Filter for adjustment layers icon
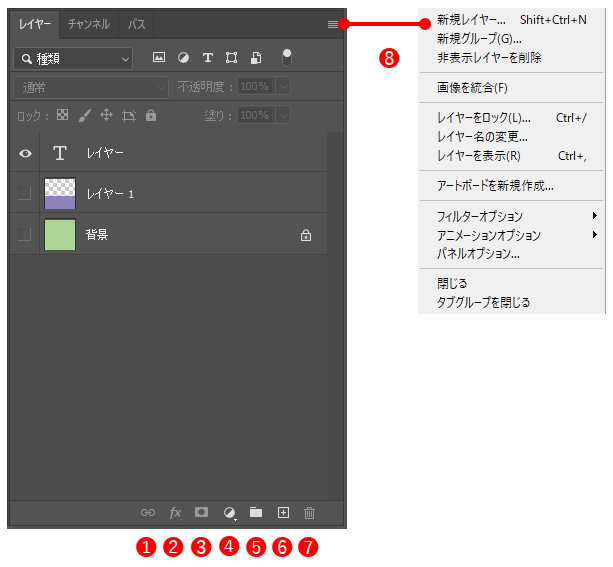Screen dimensions: 613x567 pyautogui.click(x=183, y=58)
